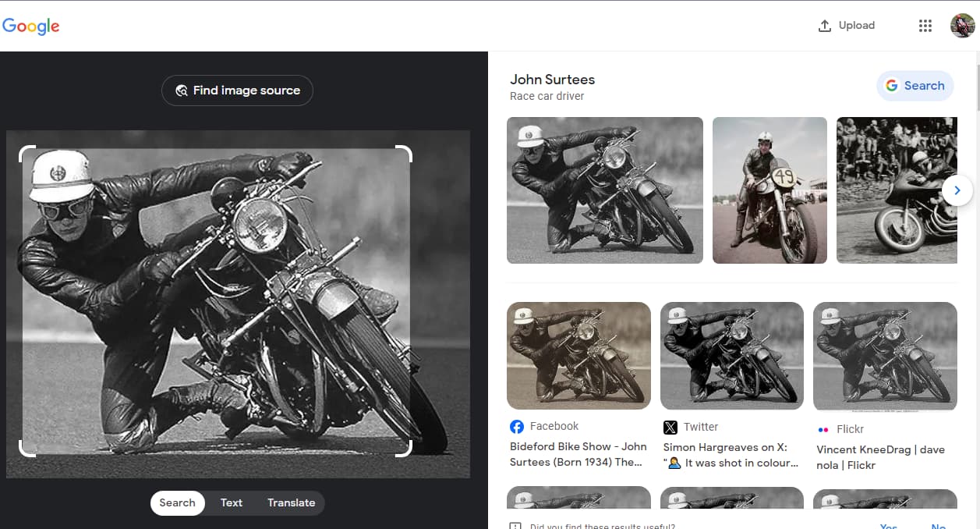Select the Search mode tab
The width and height of the screenshot is (980, 529).
(178, 503)
